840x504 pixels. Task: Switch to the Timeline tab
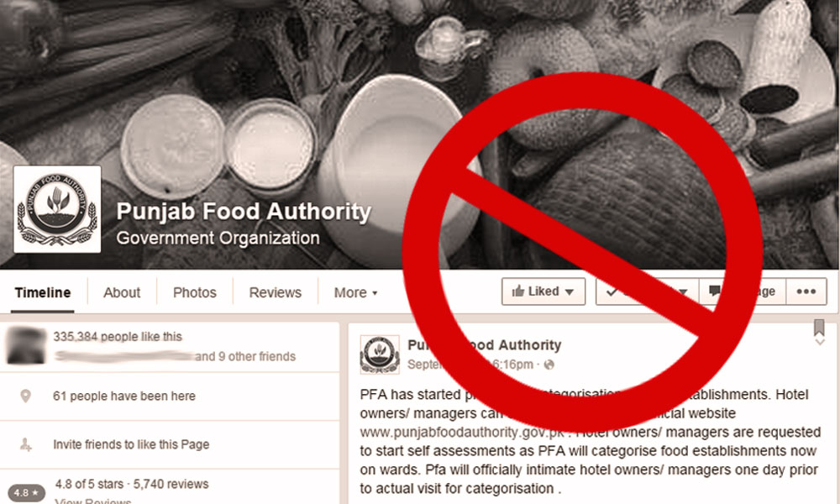(x=43, y=292)
